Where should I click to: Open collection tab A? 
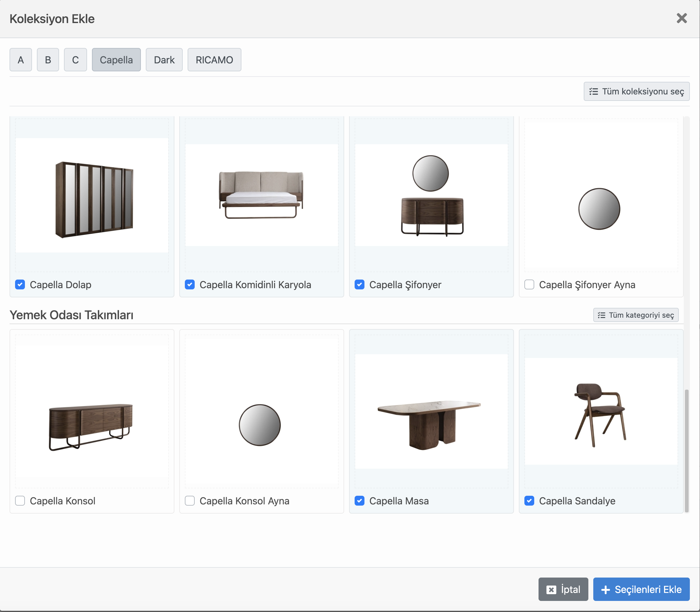tap(21, 60)
